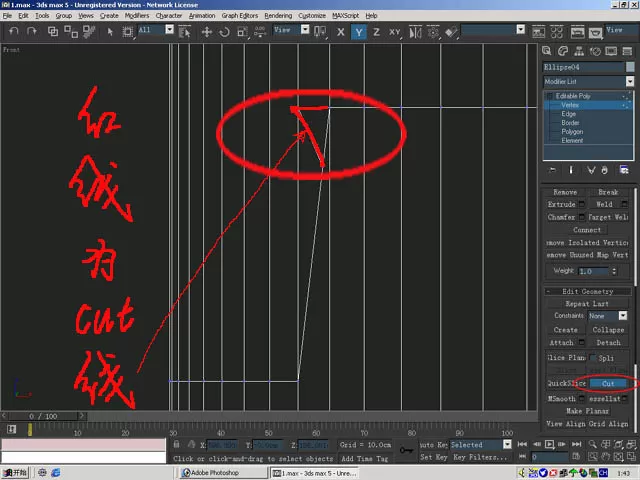Image resolution: width=640 pixels, height=480 pixels.
Task: Select Polygon sub-object level in stack
Action: click(x=572, y=131)
